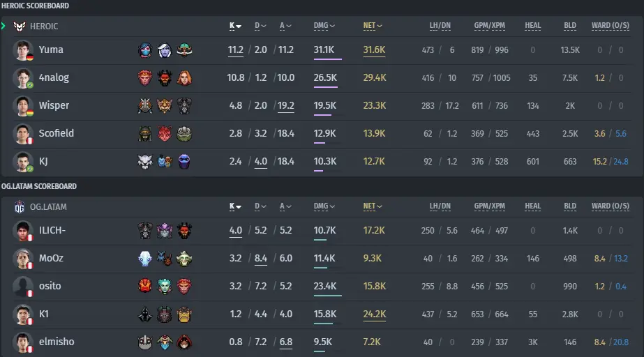Image resolution: width=644 pixels, height=357 pixels.
Task: Click the Heroic team logo icon
Action: [20, 26]
